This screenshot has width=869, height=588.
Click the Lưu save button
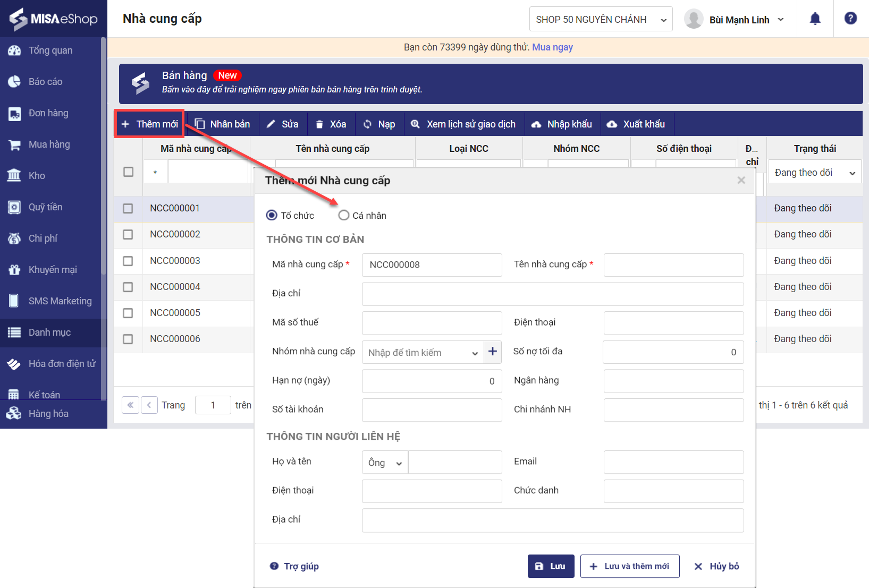point(551,566)
